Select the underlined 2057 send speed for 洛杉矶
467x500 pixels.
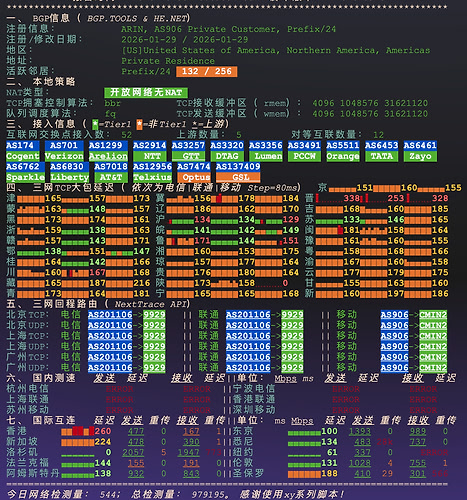click(x=133, y=452)
